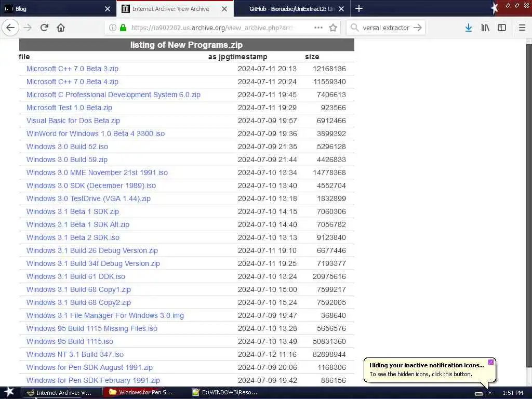This screenshot has width=532, height=399.
Task: Open the Firefox hamburger menu
Action: [x=522, y=28]
